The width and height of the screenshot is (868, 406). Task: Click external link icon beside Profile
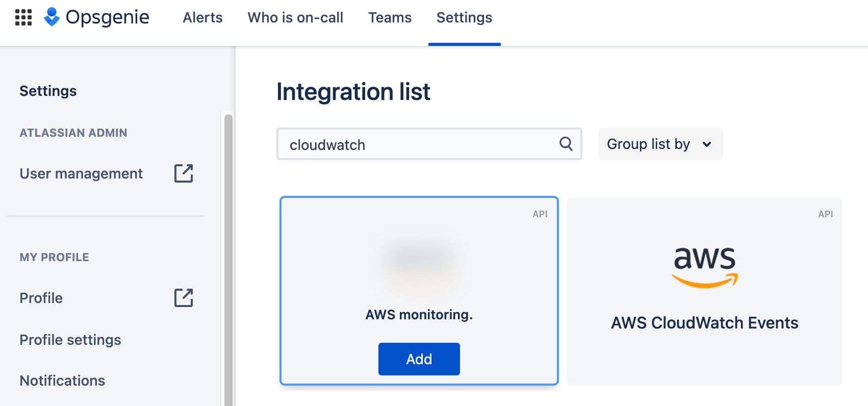click(184, 298)
